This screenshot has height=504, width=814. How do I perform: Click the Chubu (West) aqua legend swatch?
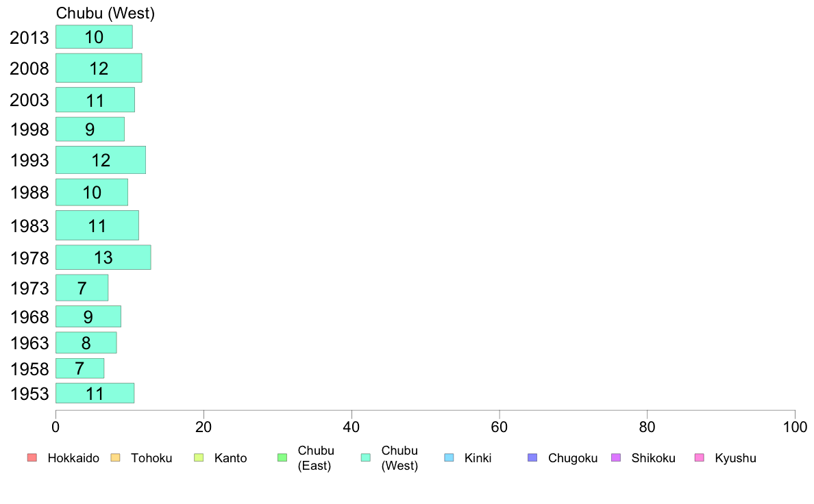coord(366,458)
